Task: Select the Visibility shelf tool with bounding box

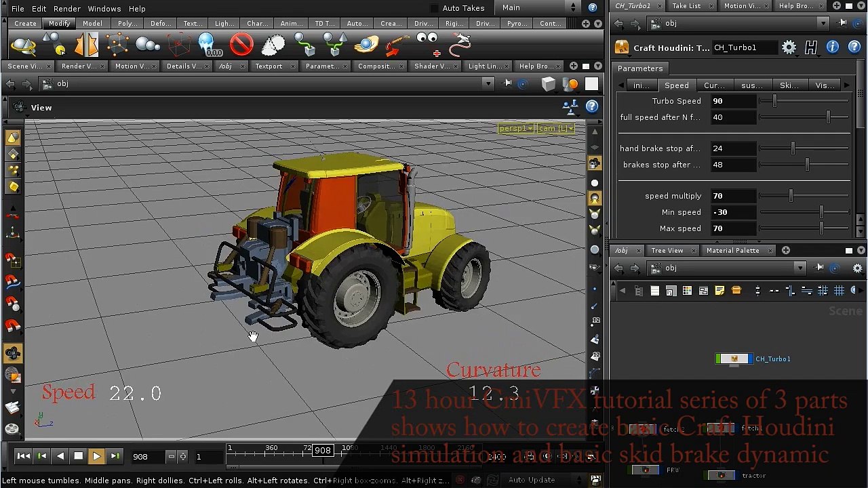Action: coord(179,45)
